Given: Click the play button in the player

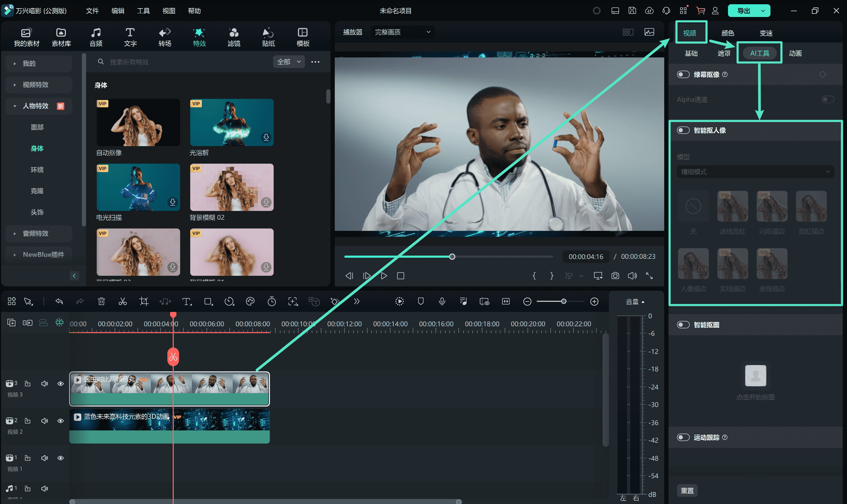Looking at the screenshot, I should [x=384, y=276].
